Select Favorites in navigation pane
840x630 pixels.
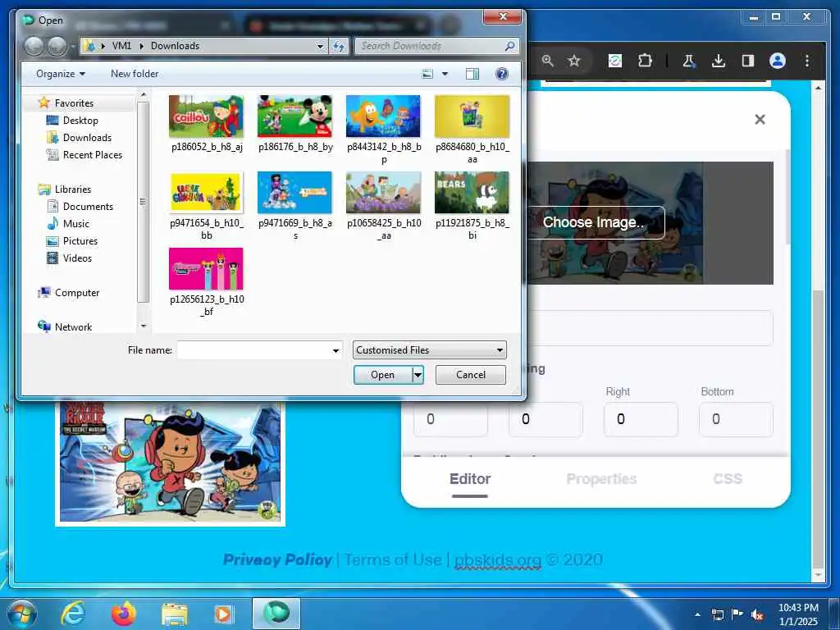click(x=74, y=103)
